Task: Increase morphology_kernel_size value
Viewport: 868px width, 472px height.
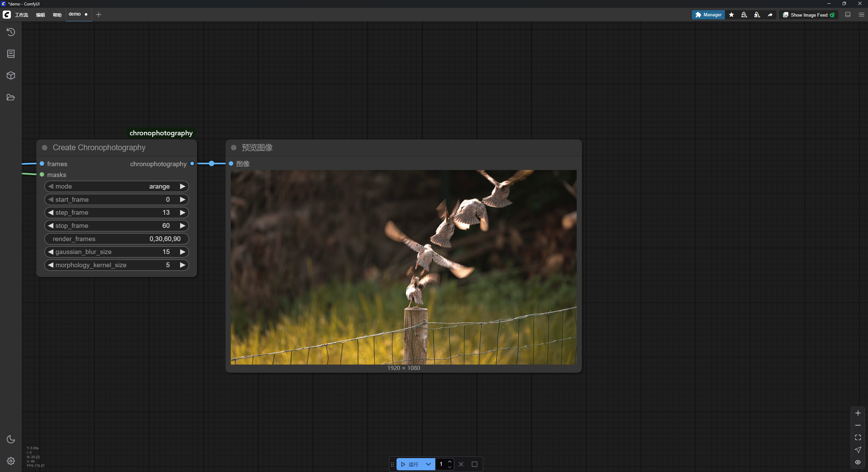Action: pyautogui.click(x=182, y=265)
